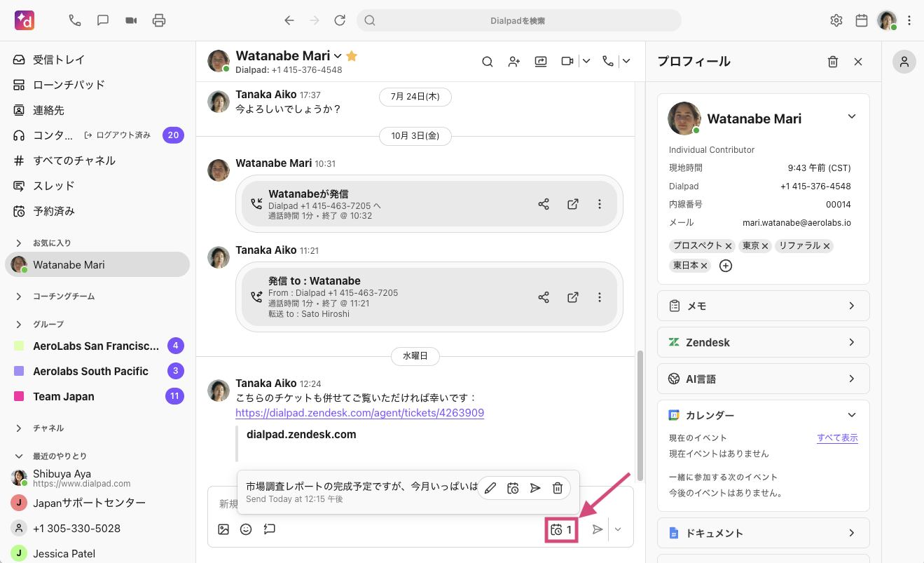This screenshot has height=563, width=924.
Task: Open Dialpad settings with the gear icon
Action: (836, 20)
